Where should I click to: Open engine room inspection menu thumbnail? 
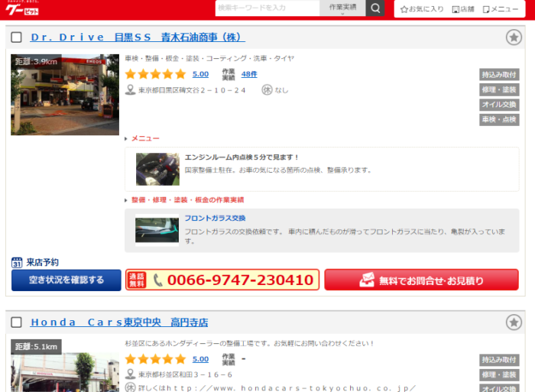click(157, 169)
